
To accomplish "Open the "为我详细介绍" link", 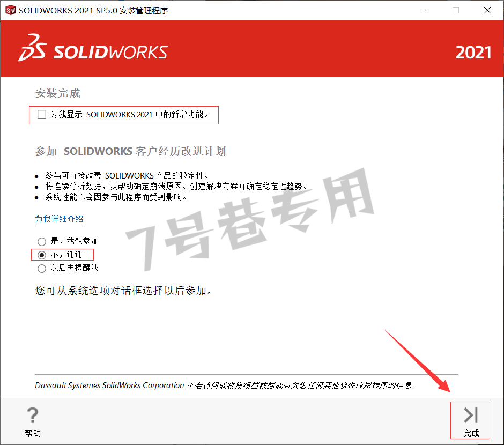I will coord(59,219).
